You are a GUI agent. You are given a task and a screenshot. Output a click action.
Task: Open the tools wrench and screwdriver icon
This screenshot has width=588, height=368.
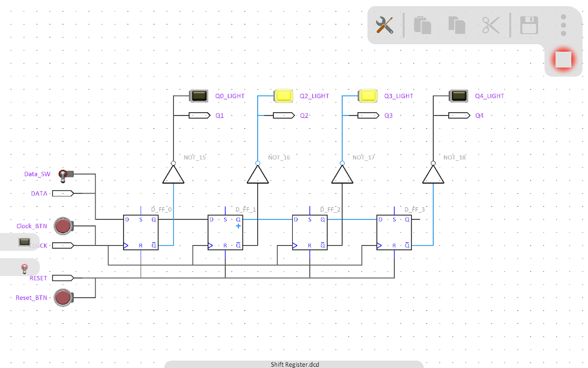[384, 25]
